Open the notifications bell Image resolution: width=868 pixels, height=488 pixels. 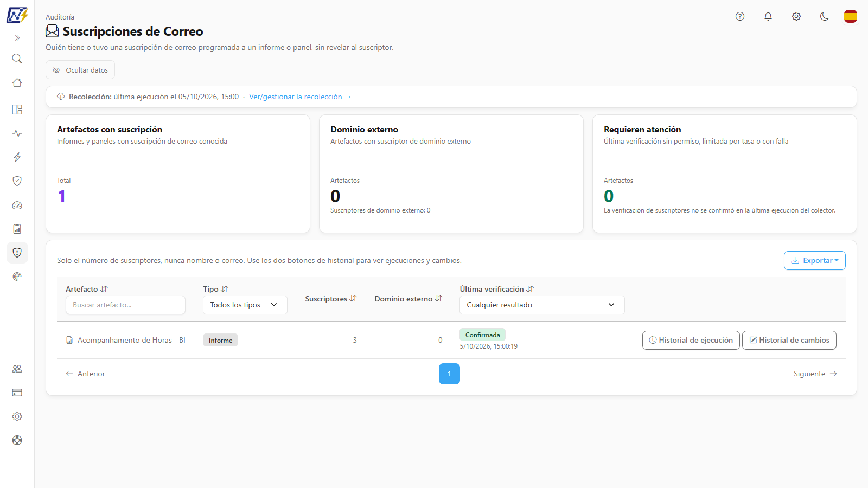click(768, 16)
